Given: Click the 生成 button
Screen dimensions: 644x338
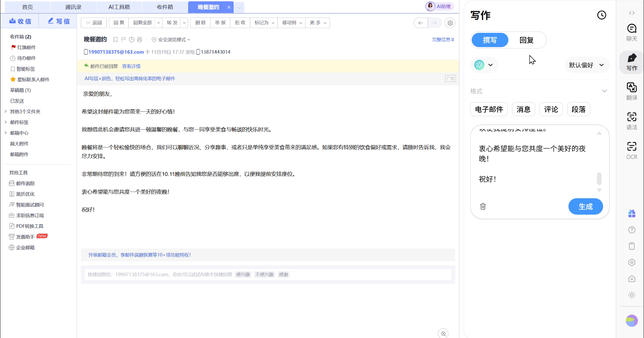Looking at the screenshot, I should (x=585, y=207).
